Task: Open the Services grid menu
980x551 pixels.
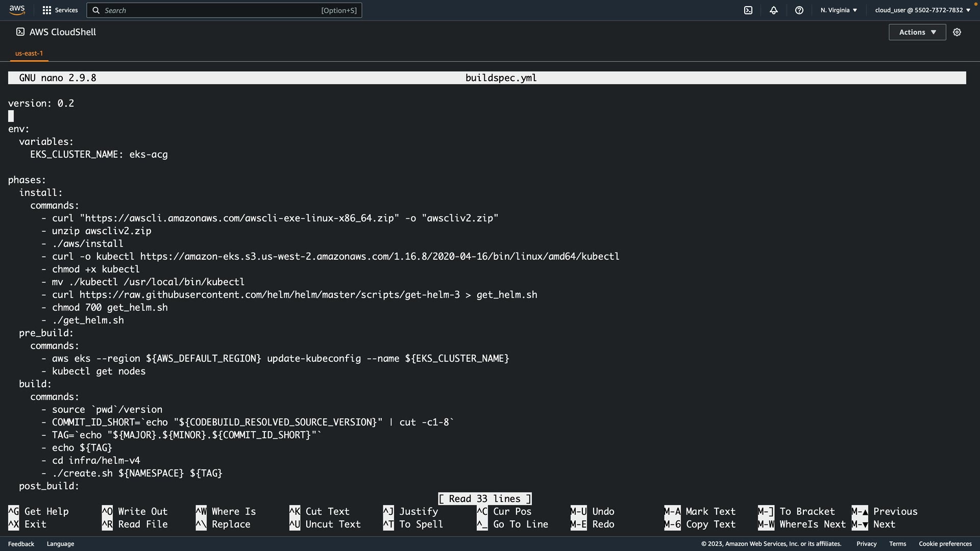Action: (60, 10)
